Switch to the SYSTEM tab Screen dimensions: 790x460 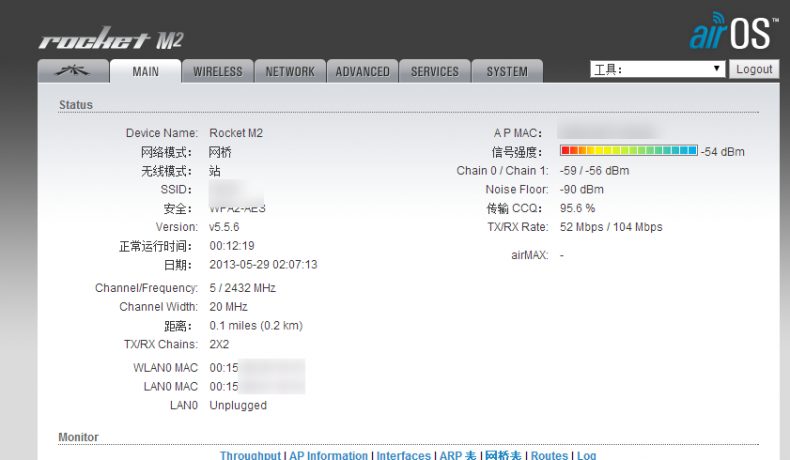click(x=507, y=72)
